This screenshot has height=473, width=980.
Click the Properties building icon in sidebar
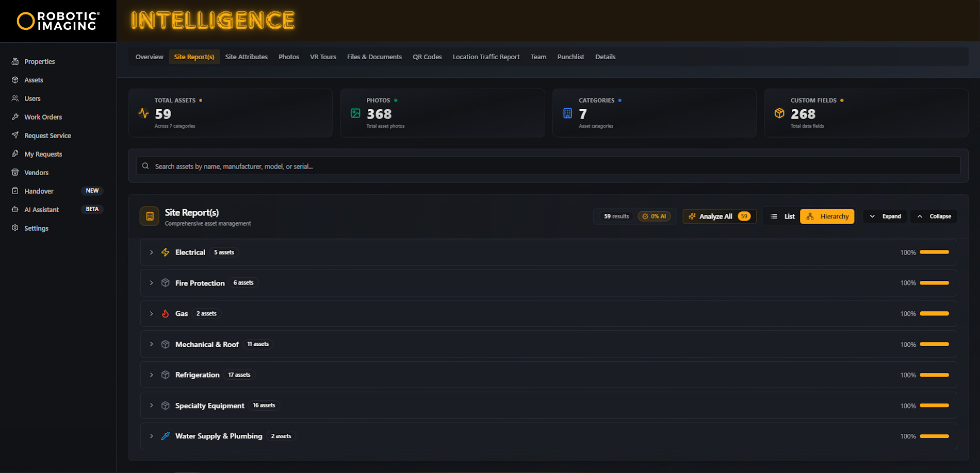point(15,61)
